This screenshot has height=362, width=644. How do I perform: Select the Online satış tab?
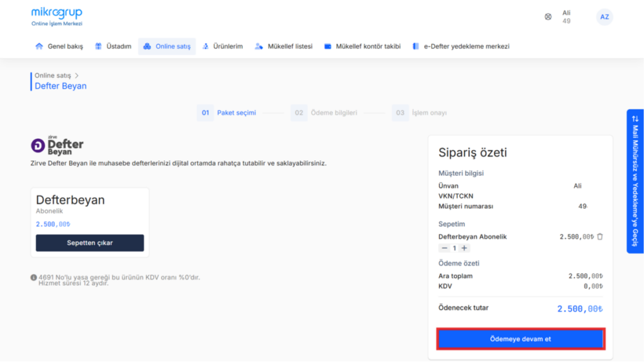click(x=167, y=47)
